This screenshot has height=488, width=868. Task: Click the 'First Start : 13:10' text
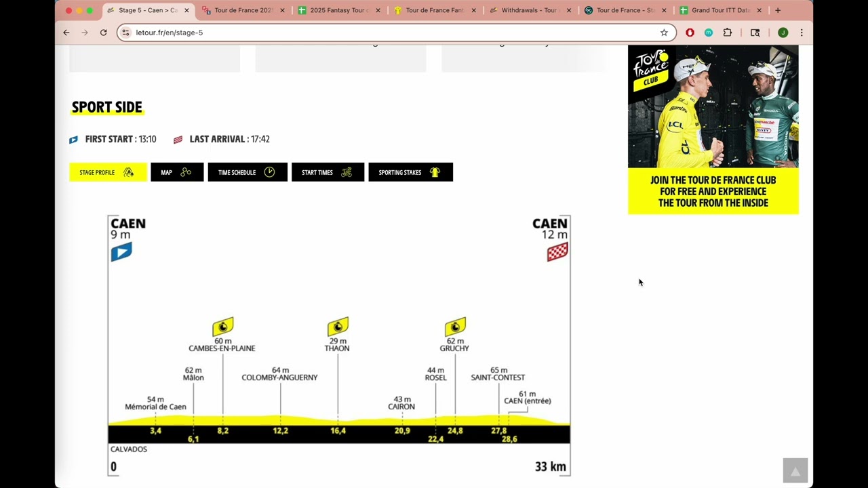point(121,139)
